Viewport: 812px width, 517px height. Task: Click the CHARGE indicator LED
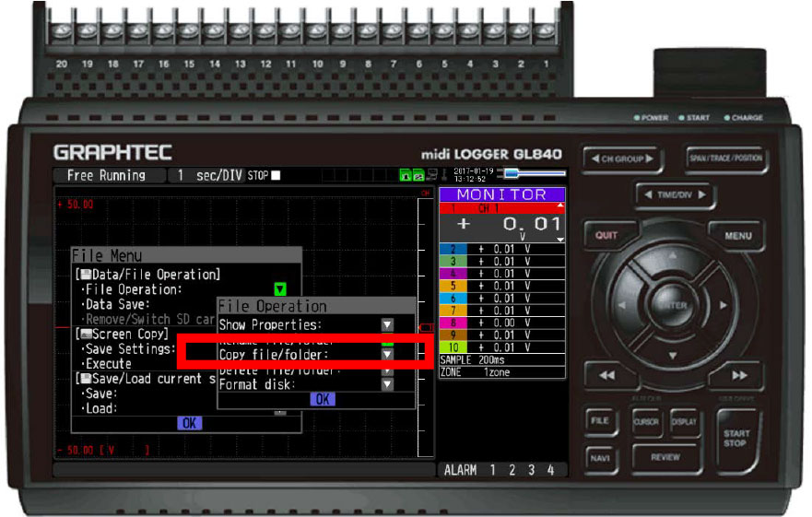(727, 118)
